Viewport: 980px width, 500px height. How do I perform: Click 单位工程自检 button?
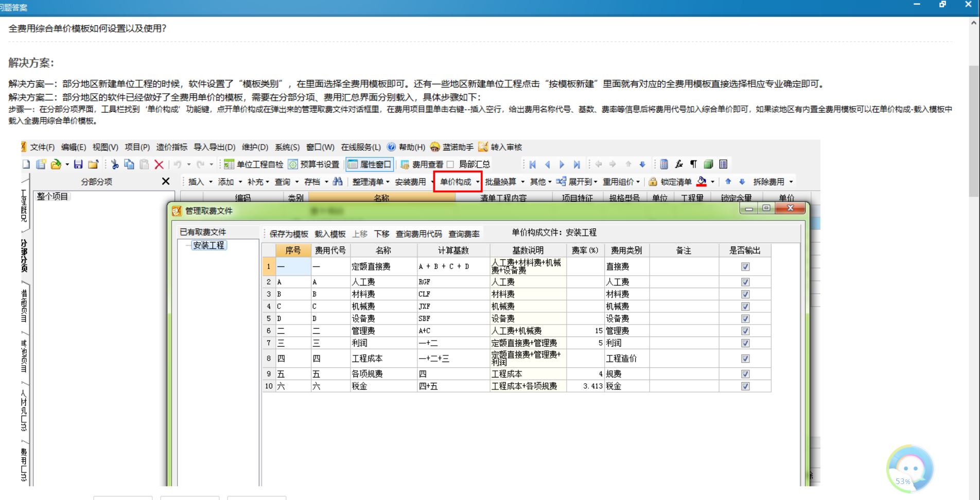point(254,164)
